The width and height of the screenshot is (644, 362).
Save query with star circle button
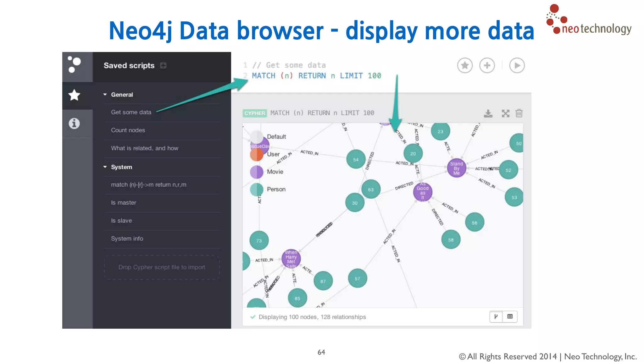point(465,65)
